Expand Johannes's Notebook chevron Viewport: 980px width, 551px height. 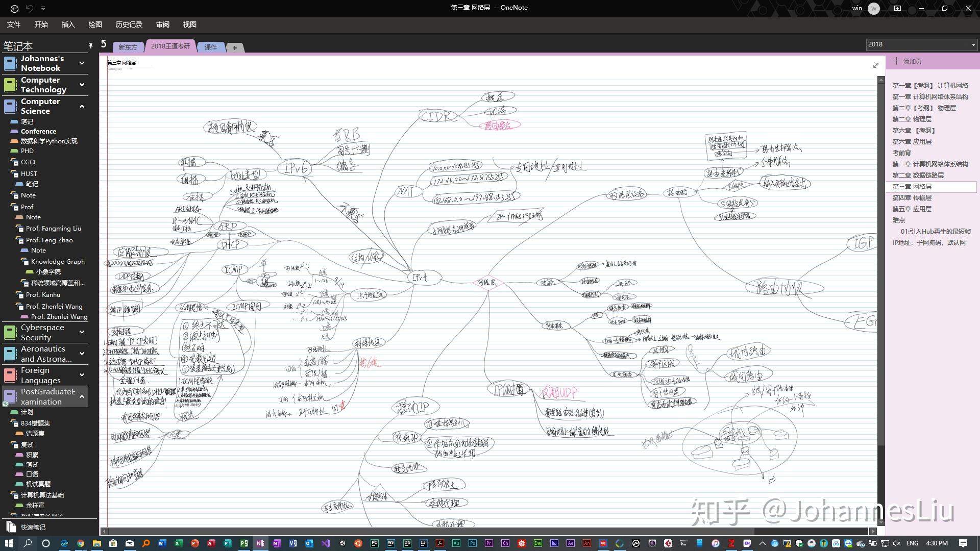(82, 63)
